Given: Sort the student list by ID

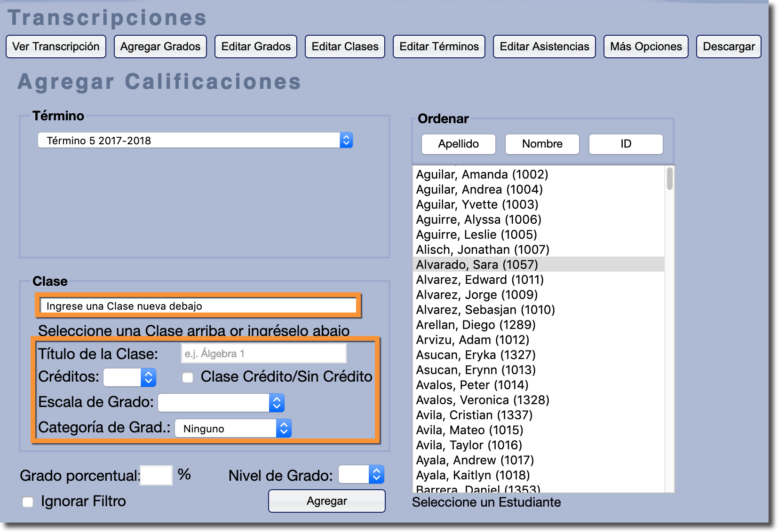Looking at the screenshot, I should tap(626, 144).
